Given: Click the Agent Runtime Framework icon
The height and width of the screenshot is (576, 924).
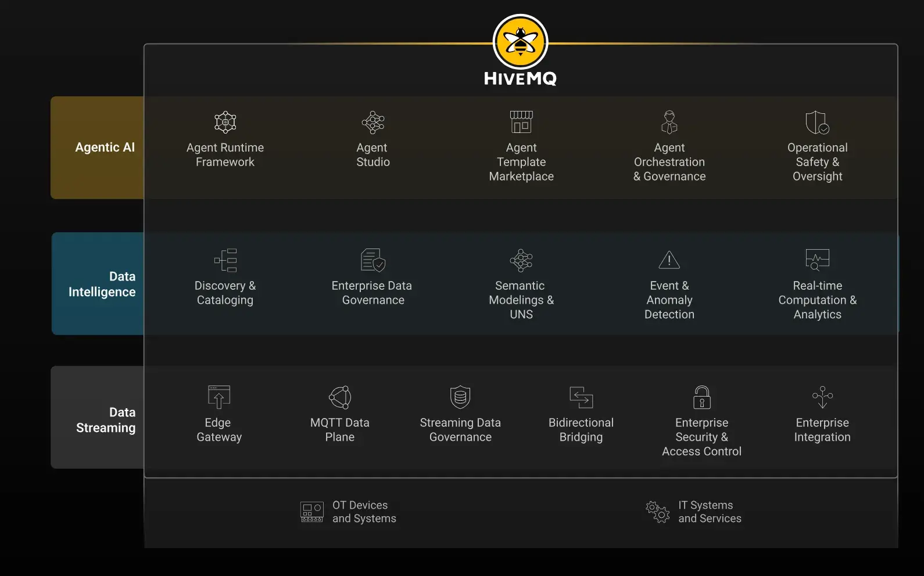Looking at the screenshot, I should click(225, 122).
